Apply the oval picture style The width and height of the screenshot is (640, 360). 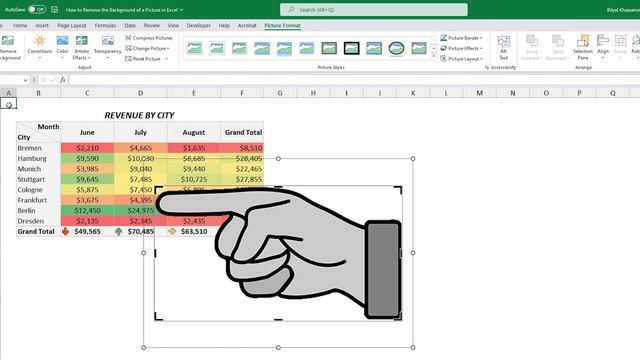tap(396, 48)
